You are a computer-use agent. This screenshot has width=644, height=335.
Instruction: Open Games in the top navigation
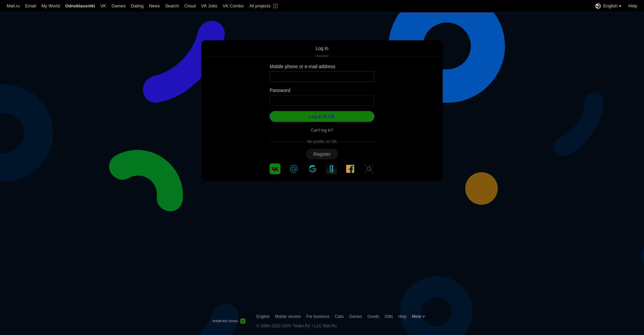pyautogui.click(x=118, y=6)
